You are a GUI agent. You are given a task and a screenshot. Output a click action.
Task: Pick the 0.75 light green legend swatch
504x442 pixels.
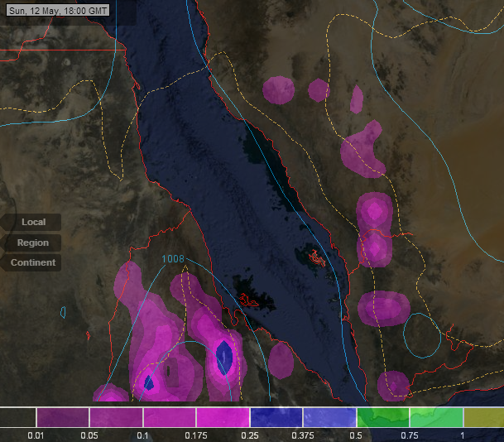[x=436, y=417]
